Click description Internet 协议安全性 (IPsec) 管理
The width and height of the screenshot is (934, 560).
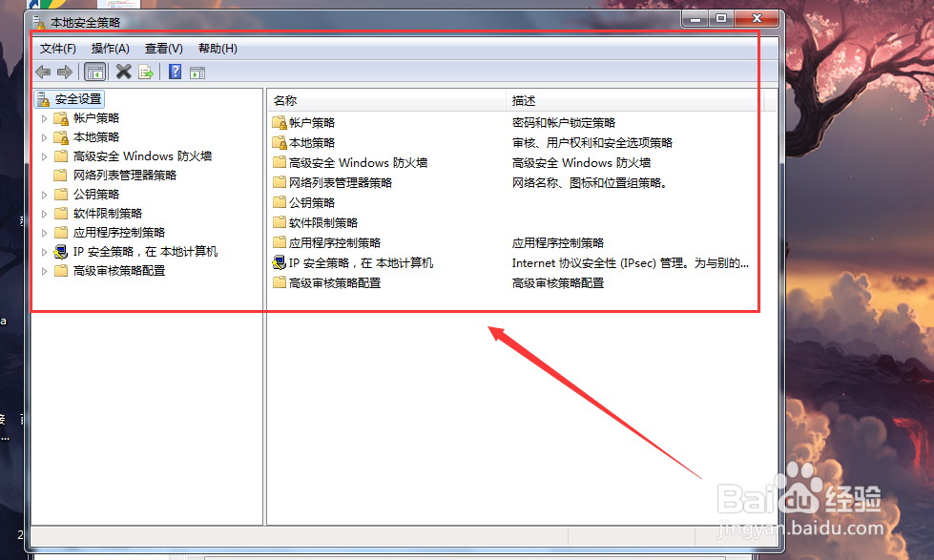(631, 262)
